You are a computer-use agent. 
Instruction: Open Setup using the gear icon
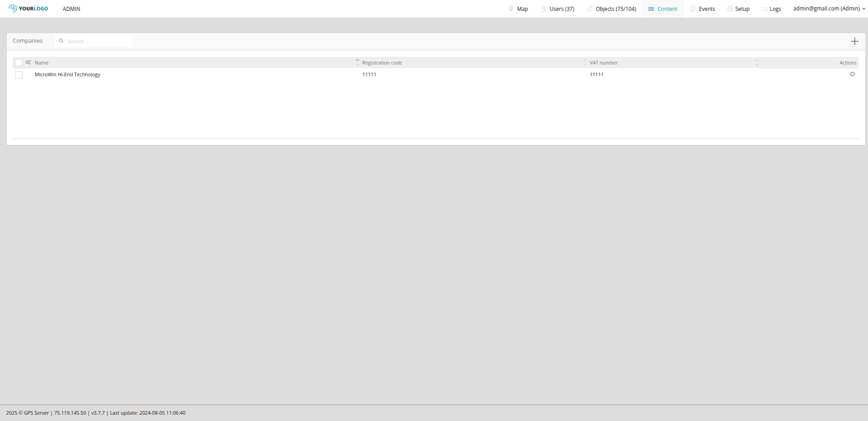click(x=730, y=9)
